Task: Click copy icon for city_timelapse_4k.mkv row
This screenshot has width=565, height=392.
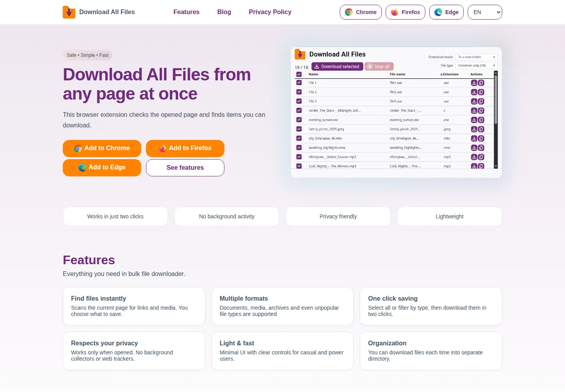Action: point(481,138)
